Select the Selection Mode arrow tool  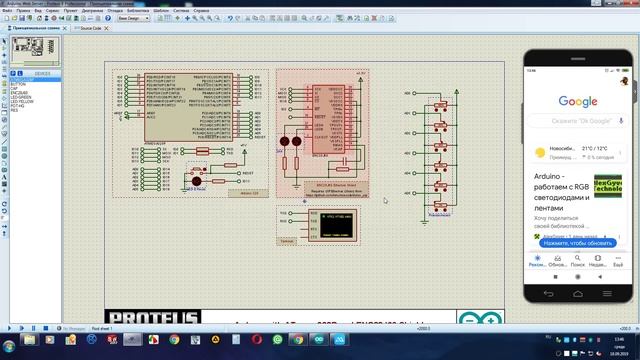[4, 41]
